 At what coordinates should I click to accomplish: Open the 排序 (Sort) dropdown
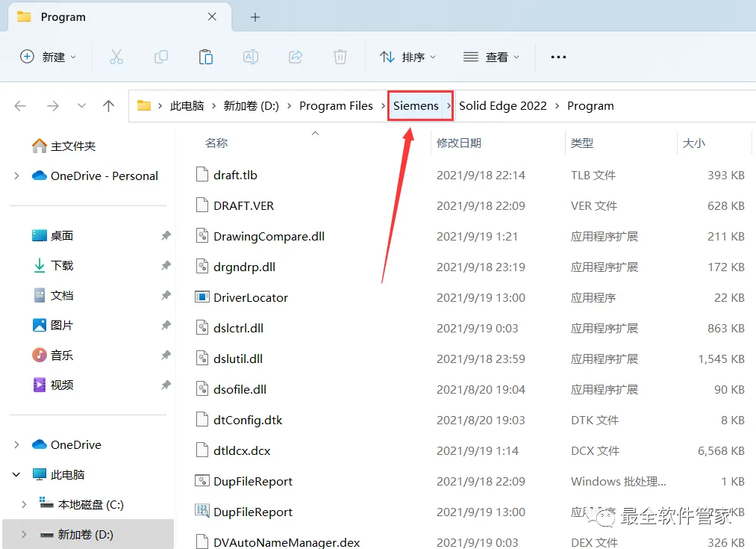[408, 57]
